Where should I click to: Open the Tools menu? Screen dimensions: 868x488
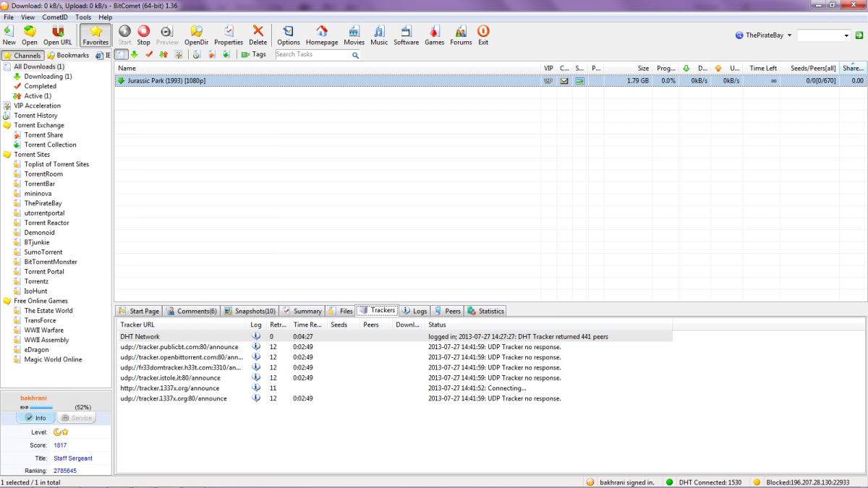(x=83, y=17)
